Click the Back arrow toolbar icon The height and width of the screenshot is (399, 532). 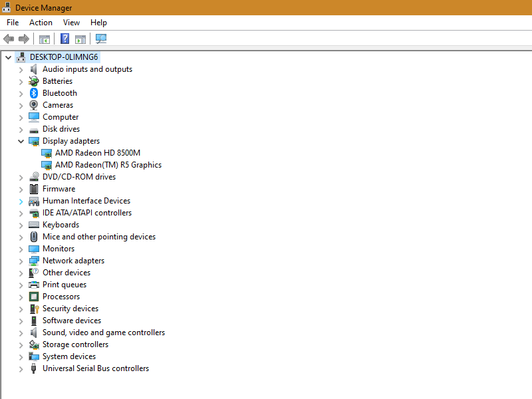point(9,39)
